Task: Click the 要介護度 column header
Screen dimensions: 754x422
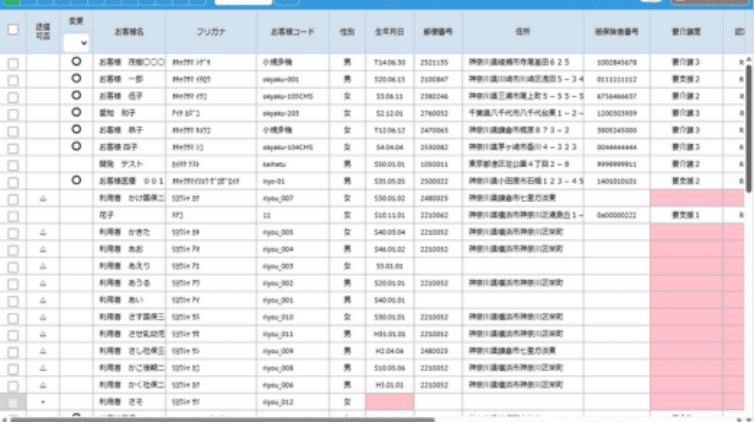Action: (686, 32)
